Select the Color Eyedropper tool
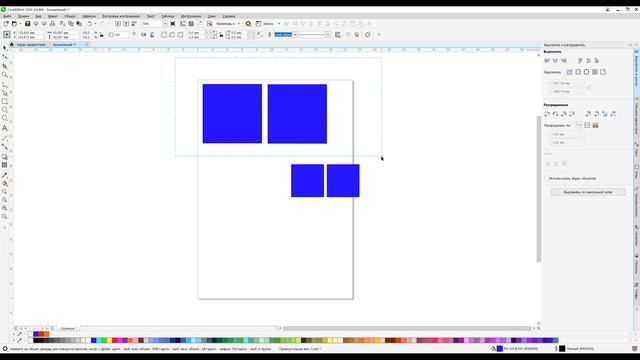The width and height of the screenshot is (640, 360). coord(5,175)
